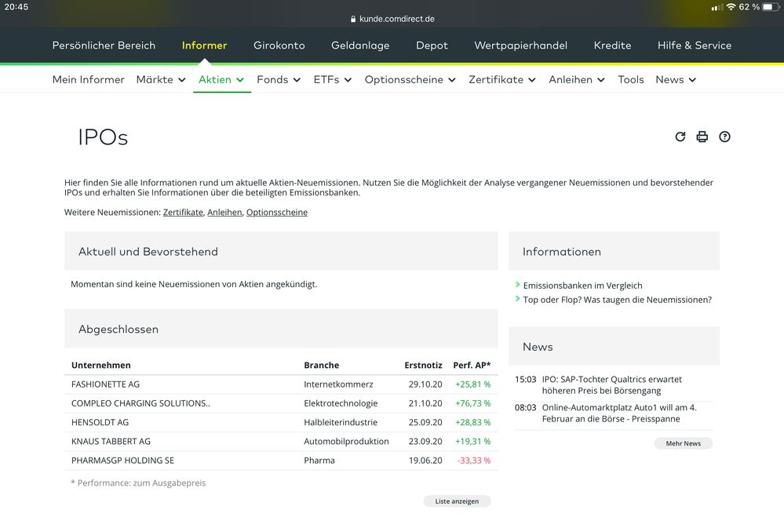
Task: Click the print page icon
Action: 702,137
